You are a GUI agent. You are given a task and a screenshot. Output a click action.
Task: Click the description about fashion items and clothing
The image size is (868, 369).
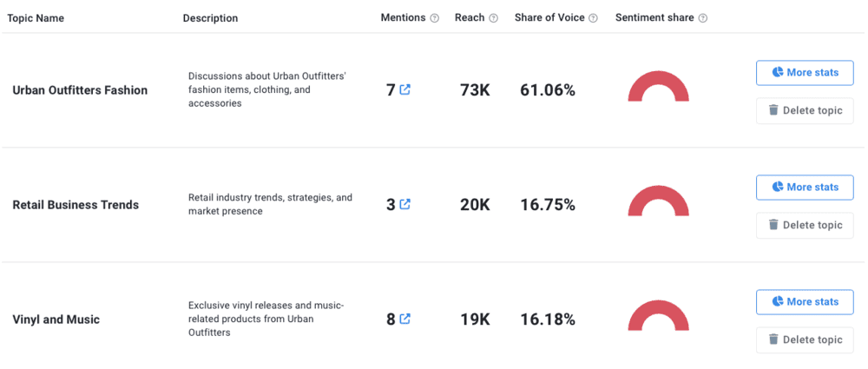tap(267, 89)
